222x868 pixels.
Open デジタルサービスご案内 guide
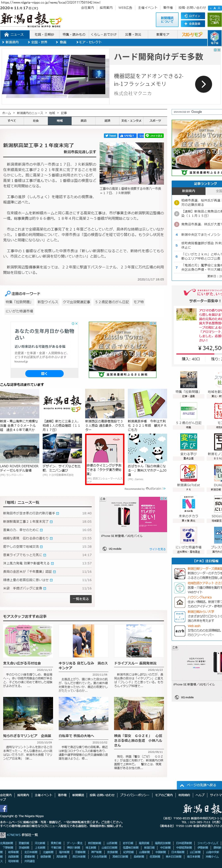tap(214, 20)
